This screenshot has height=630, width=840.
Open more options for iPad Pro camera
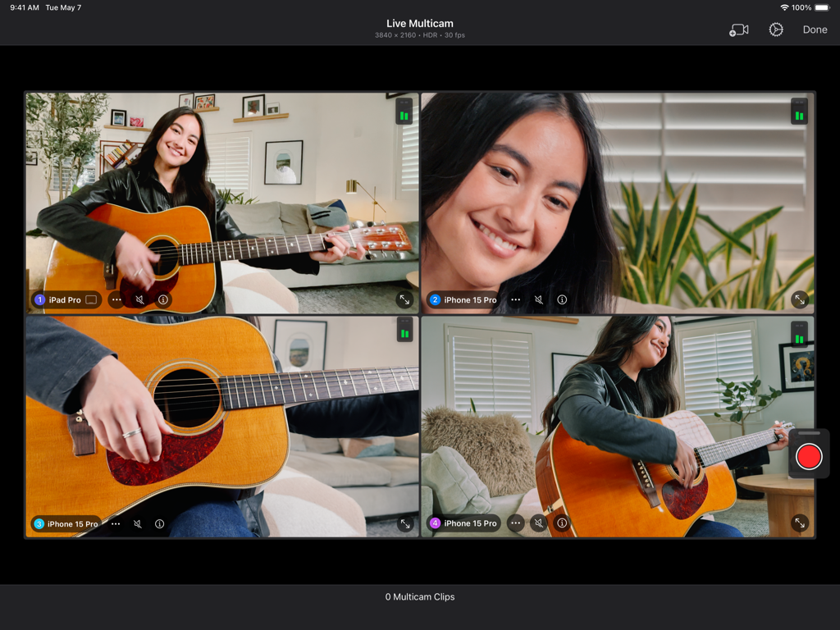coord(116,299)
